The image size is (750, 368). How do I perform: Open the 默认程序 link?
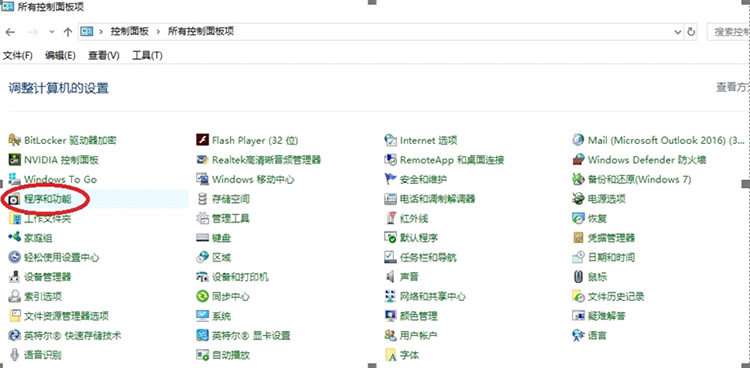click(419, 238)
